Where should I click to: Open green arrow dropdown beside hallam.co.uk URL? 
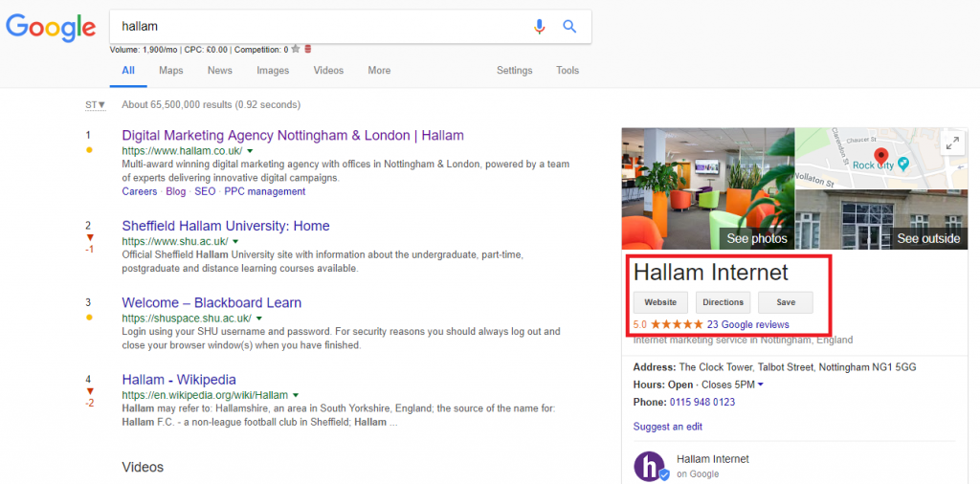250,151
